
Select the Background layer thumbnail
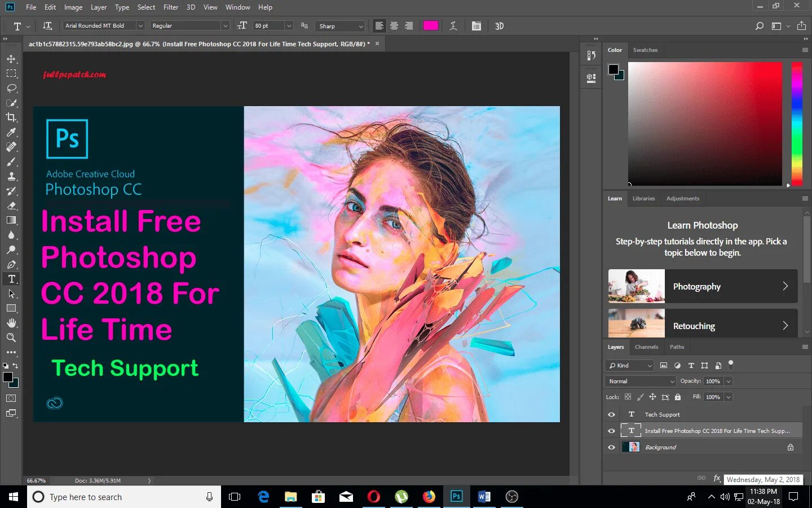630,447
